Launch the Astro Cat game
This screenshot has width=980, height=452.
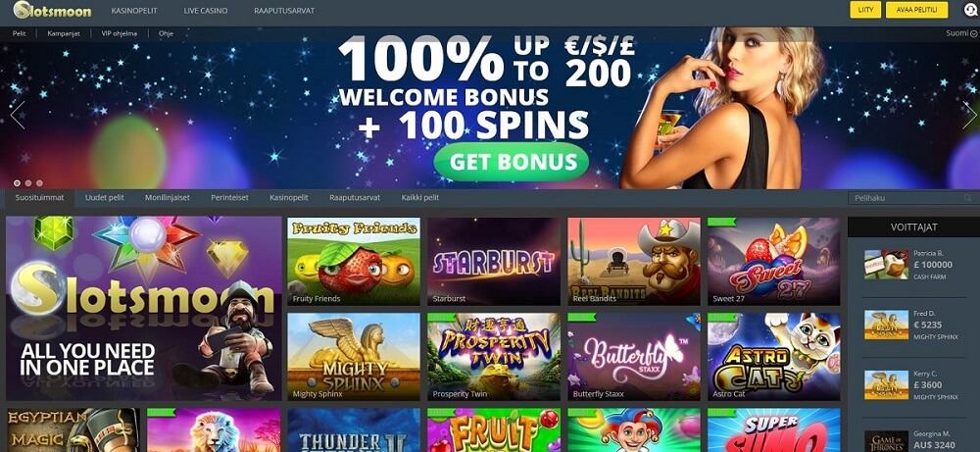pos(774,356)
